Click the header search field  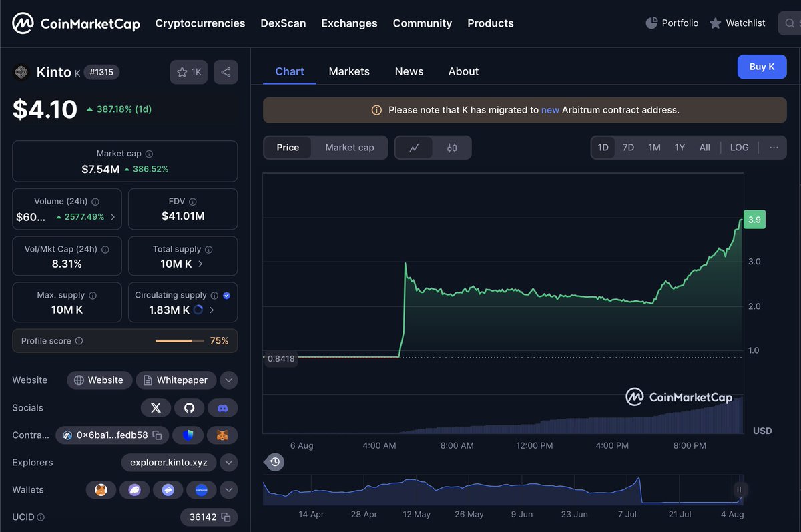(788, 23)
